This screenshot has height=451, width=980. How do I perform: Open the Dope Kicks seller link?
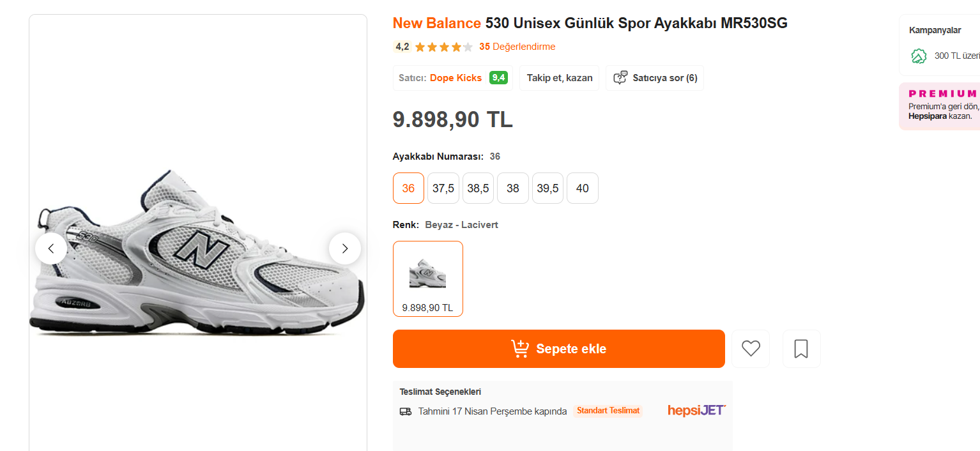click(456, 78)
